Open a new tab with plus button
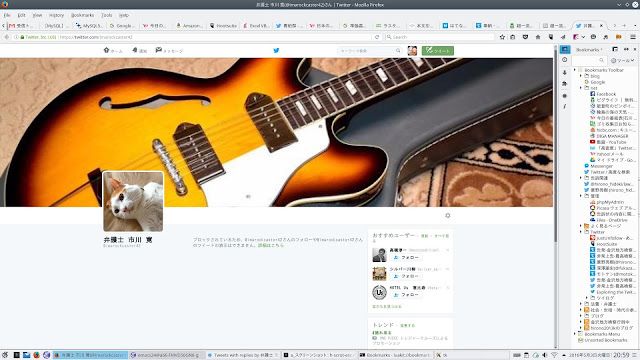The height and width of the screenshot is (360, 640). click(624, 25)
